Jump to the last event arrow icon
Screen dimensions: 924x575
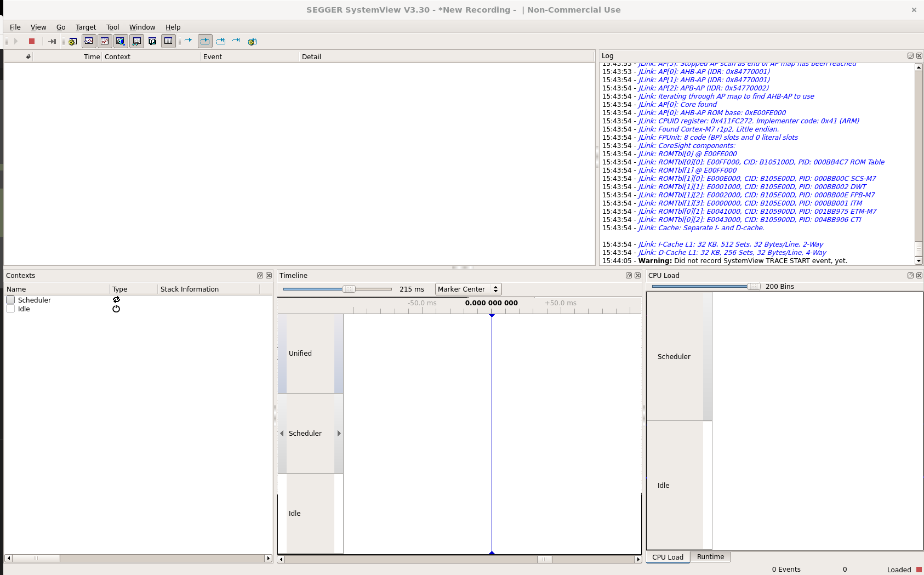(236, 41)
